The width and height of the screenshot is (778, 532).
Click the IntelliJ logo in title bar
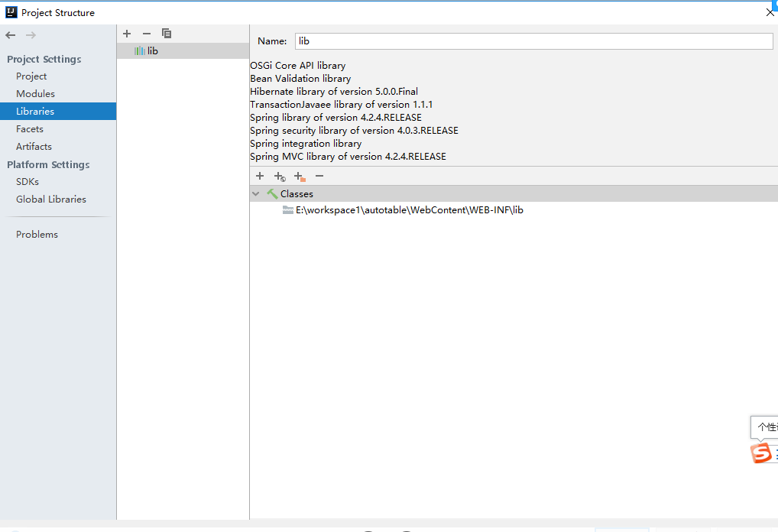(x=11, y=12)
